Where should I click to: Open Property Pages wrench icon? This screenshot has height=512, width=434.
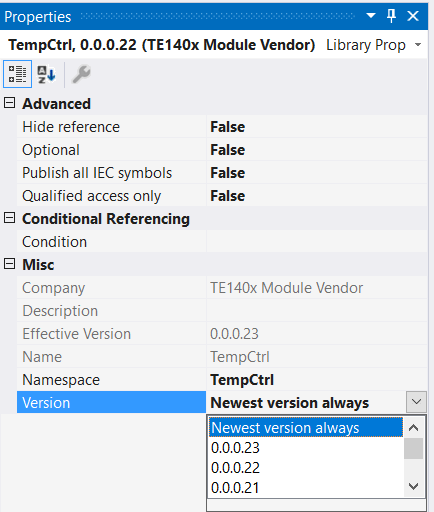pyautogui.click(x=82, y=74)
